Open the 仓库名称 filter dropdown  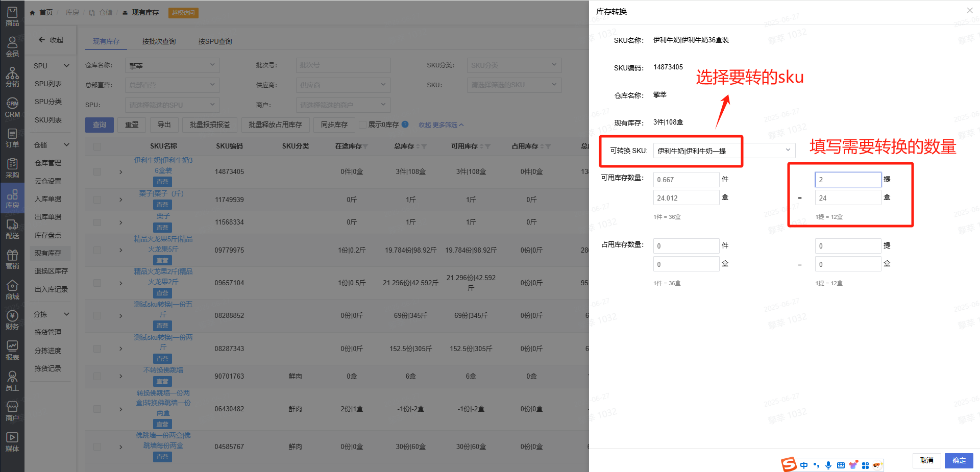[173, 65]
